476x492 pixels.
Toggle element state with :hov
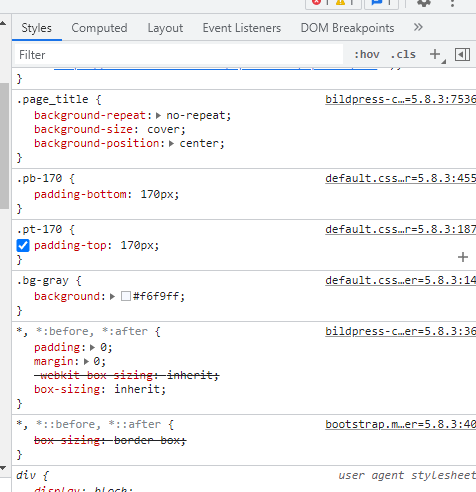click(x=367, y=54)
